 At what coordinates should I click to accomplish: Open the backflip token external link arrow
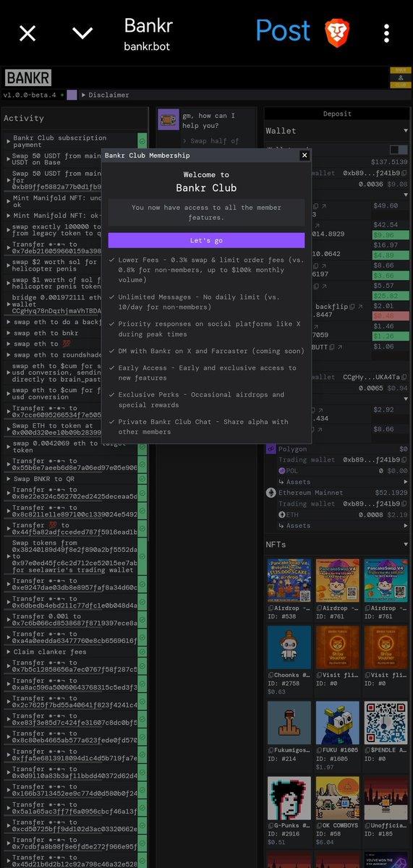(359, 307)
